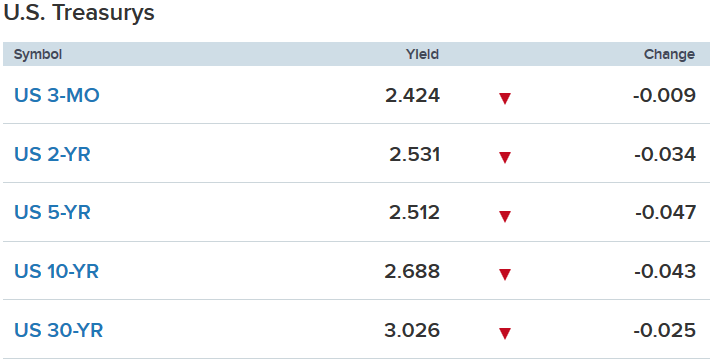Image resolution: width=713 pixels, height=362 pixels.
Task: Open the US 3-MO symbol link
Action: pyautogui.click(x=57, y=96)
